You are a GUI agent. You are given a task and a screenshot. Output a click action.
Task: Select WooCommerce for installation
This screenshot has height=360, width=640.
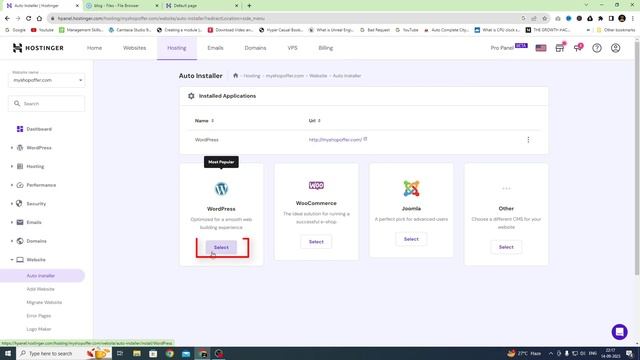click(x=316, y=242)
